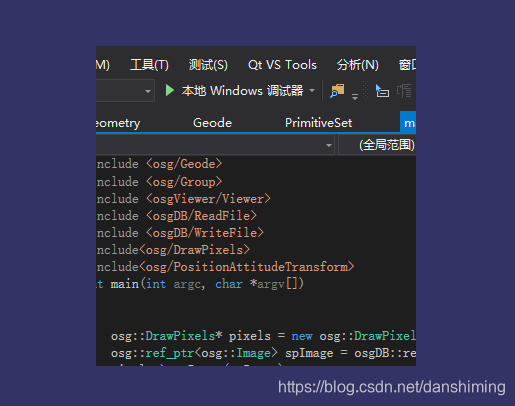
Task: Click the char keyword in main
Action: pyautogui.click(x=229, y=284)
